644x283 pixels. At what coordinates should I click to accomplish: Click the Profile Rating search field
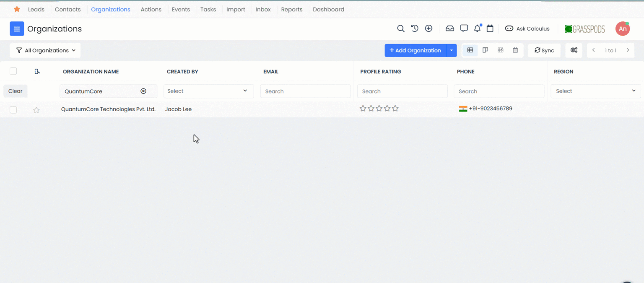(402, 91)
